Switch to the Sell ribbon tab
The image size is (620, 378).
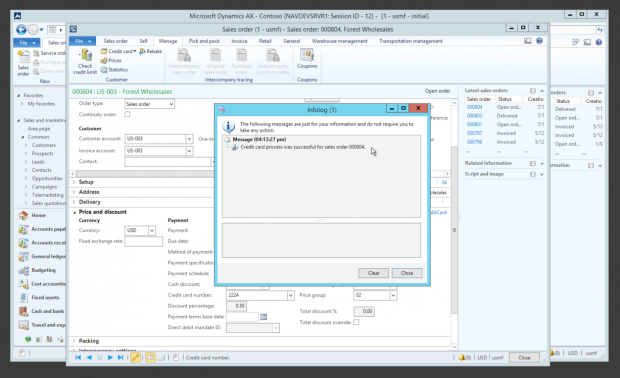[x=143, y=41]
